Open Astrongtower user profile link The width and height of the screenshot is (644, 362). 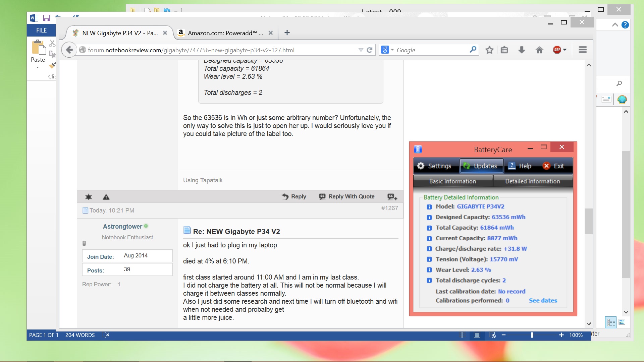pyautogui.click(x=122, y=227)
